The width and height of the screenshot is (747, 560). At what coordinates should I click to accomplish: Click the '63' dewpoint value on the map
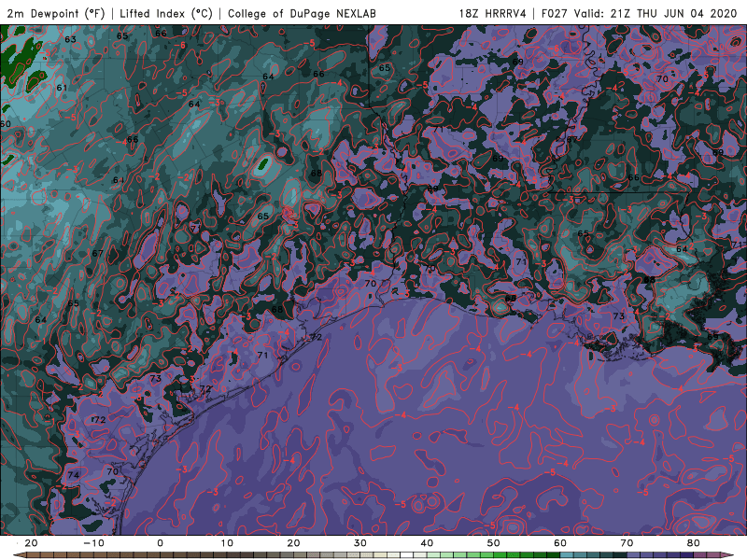tap(70, 39)
